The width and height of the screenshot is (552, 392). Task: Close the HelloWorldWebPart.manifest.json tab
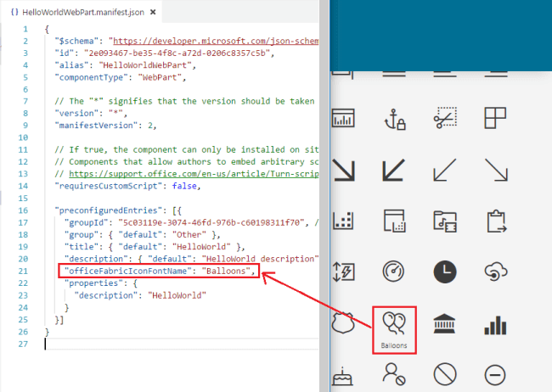click(153, 12)
